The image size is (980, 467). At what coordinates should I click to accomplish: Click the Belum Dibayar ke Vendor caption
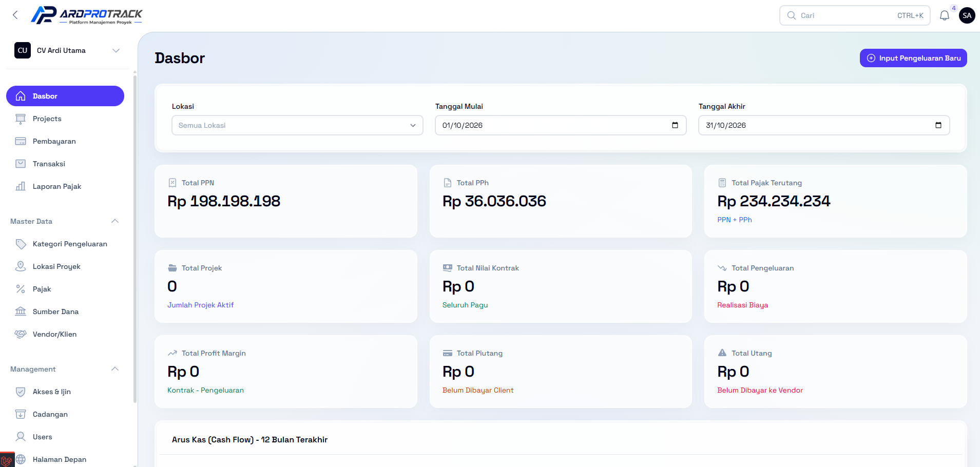coord(760,390)
